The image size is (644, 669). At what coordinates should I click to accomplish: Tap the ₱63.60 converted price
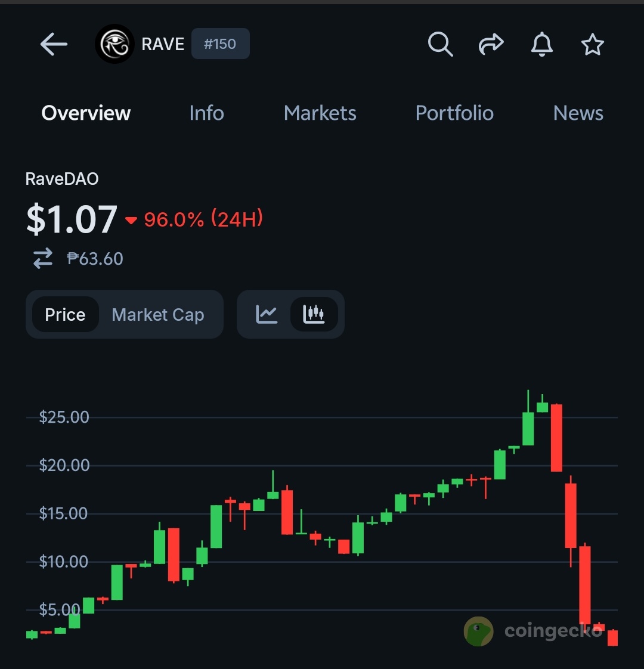95,259
